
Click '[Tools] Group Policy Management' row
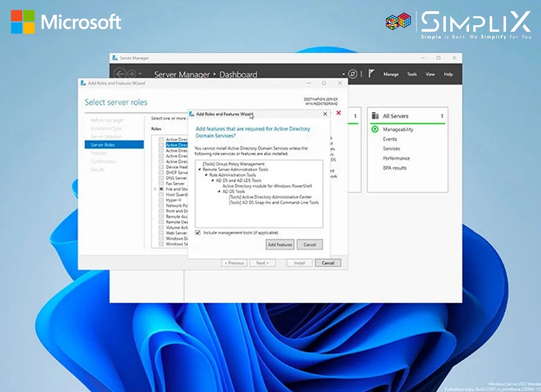click(234, 164)
